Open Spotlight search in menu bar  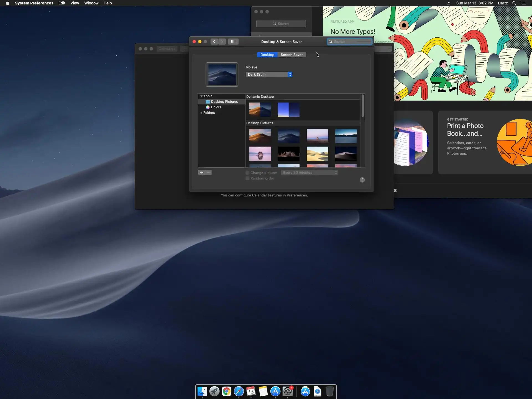tap(514, 3)
